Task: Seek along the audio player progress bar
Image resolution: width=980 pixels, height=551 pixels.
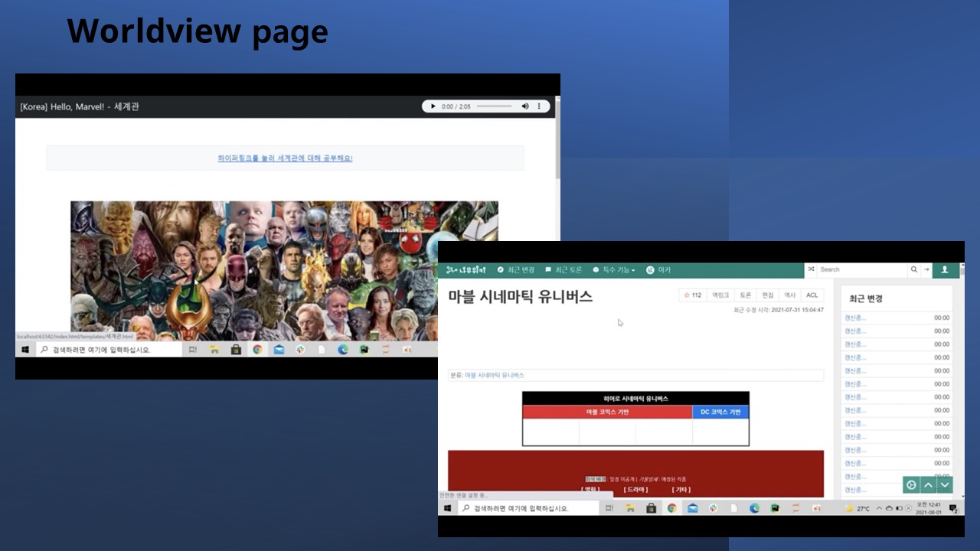Action: 494,106
